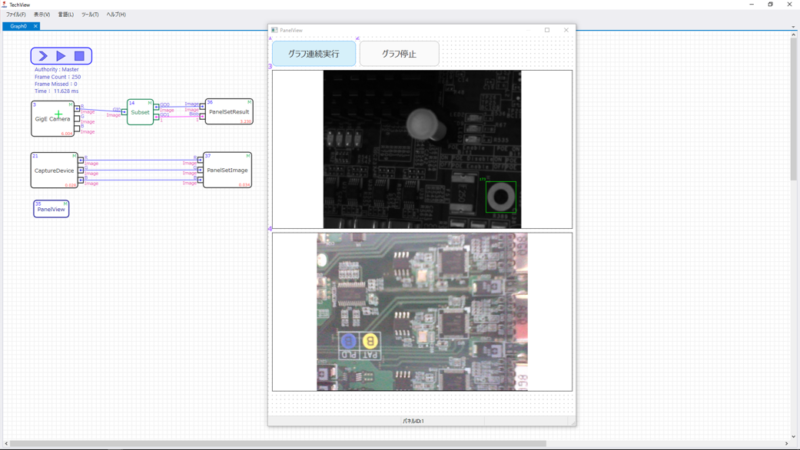Select the GigE Camera node

tap(51, 119)
